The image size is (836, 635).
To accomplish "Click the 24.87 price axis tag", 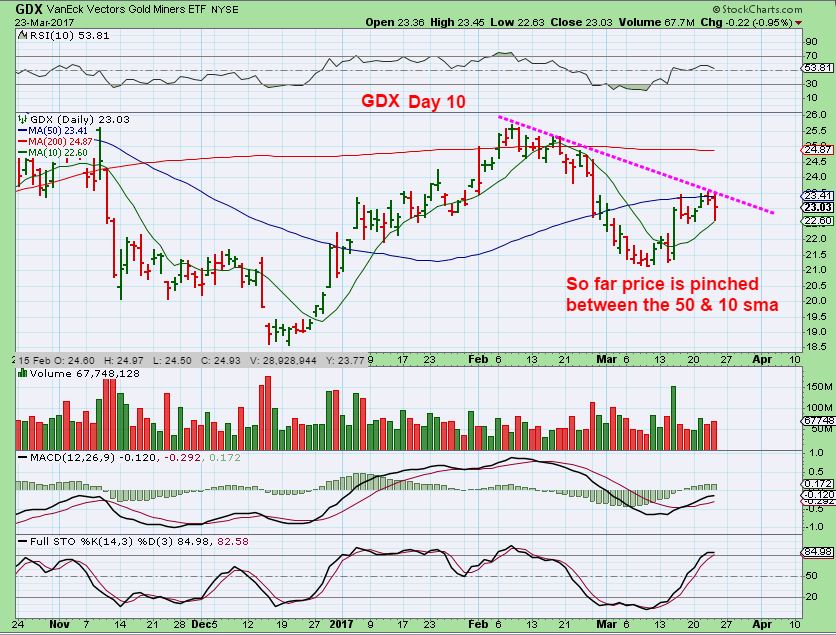I will click(x=818, y=150).
